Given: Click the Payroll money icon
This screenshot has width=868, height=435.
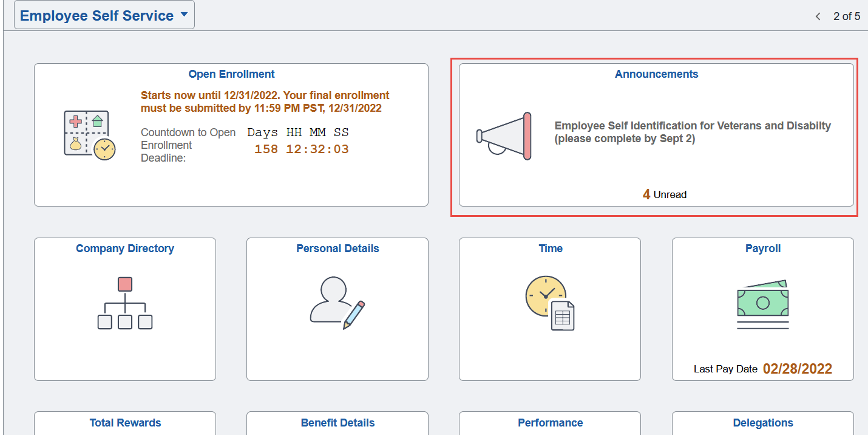Looking at the screenshot, I should click(x=763, y=304).
